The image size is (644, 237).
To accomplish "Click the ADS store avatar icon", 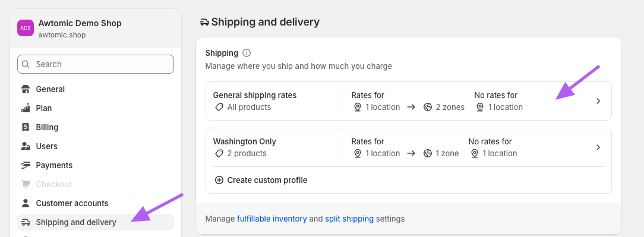I will click(x=26, y=28).
